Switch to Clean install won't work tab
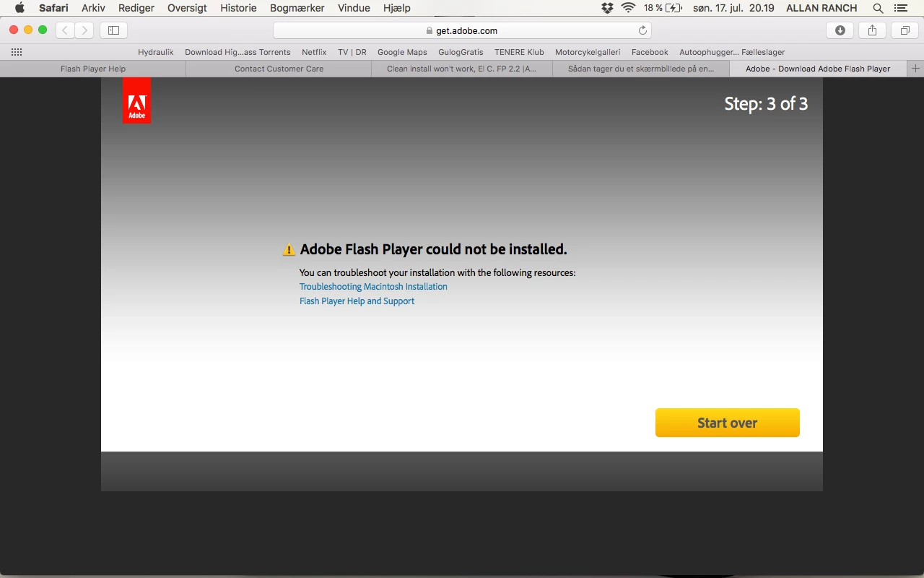924x578 pixels. 462,69
